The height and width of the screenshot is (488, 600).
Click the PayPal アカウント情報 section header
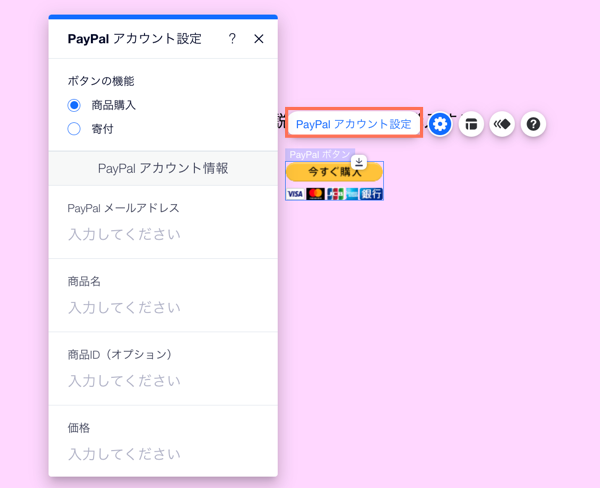coord(163,168)
